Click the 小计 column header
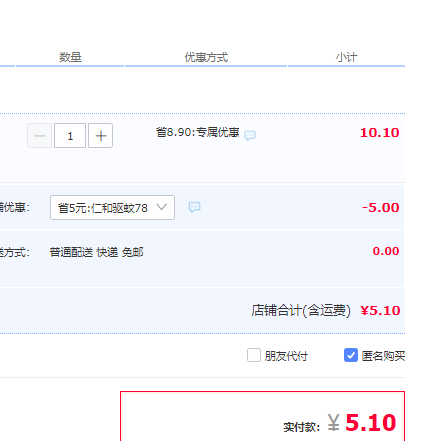 [346, 57]
